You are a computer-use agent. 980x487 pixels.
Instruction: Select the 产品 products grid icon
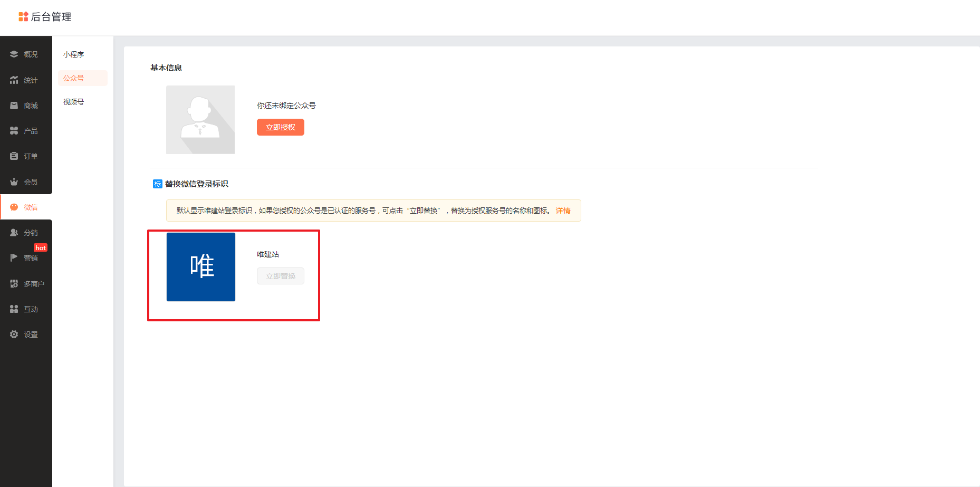click(x=14, y=131)
